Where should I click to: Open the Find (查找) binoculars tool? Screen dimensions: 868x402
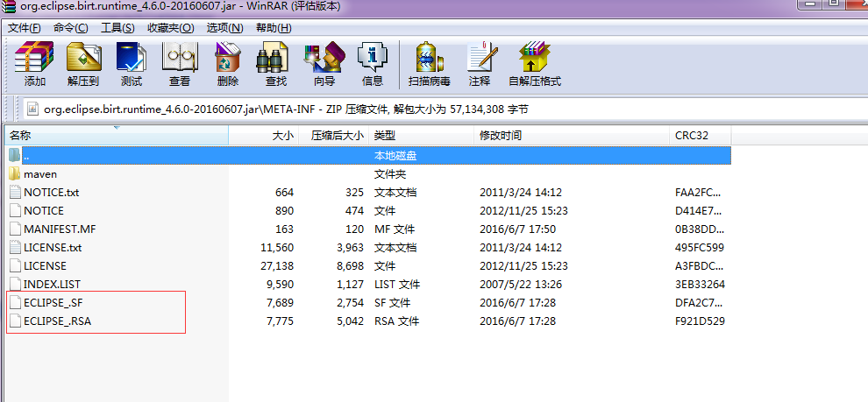click(x=273, y=58)
